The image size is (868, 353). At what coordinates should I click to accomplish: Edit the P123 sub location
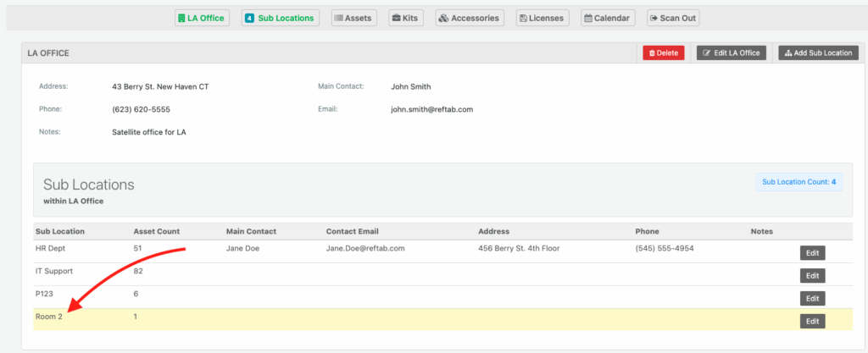[x=812, y=298]
